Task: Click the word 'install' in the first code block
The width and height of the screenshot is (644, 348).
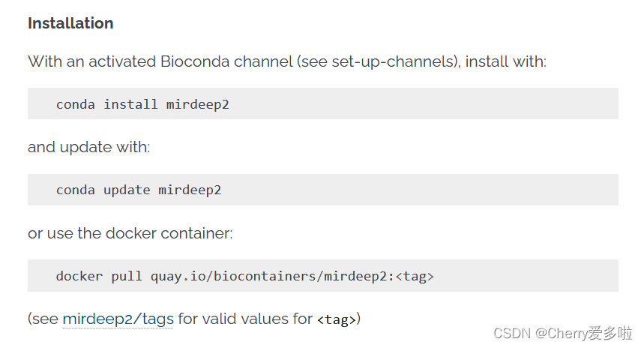Action: (x=130, y=104)
